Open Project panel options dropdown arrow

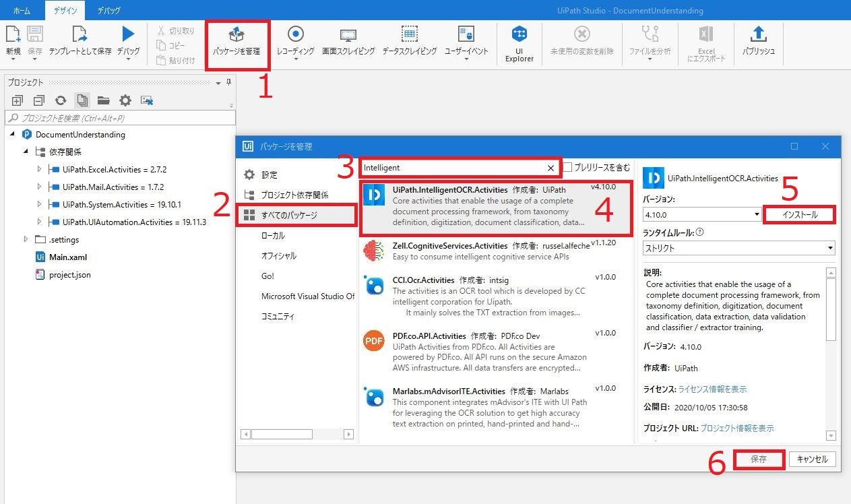click(x=218, y=83)
